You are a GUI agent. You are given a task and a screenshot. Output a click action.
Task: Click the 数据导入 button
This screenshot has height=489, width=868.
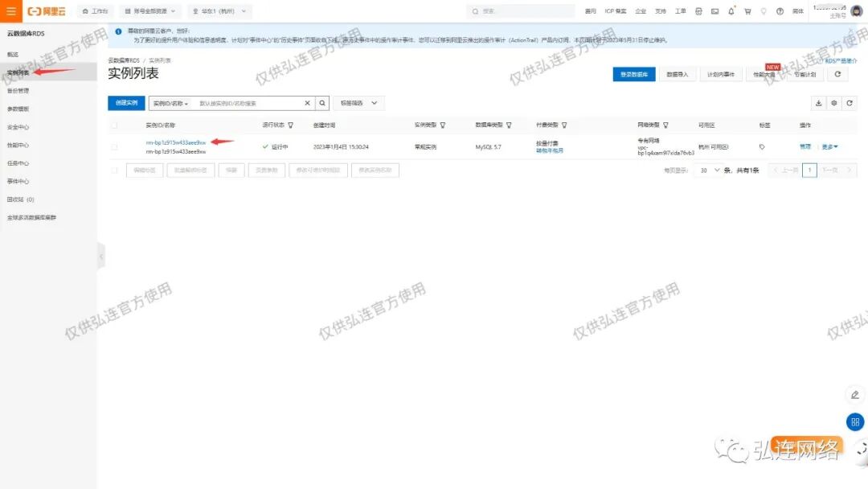[x=677, y=74]
